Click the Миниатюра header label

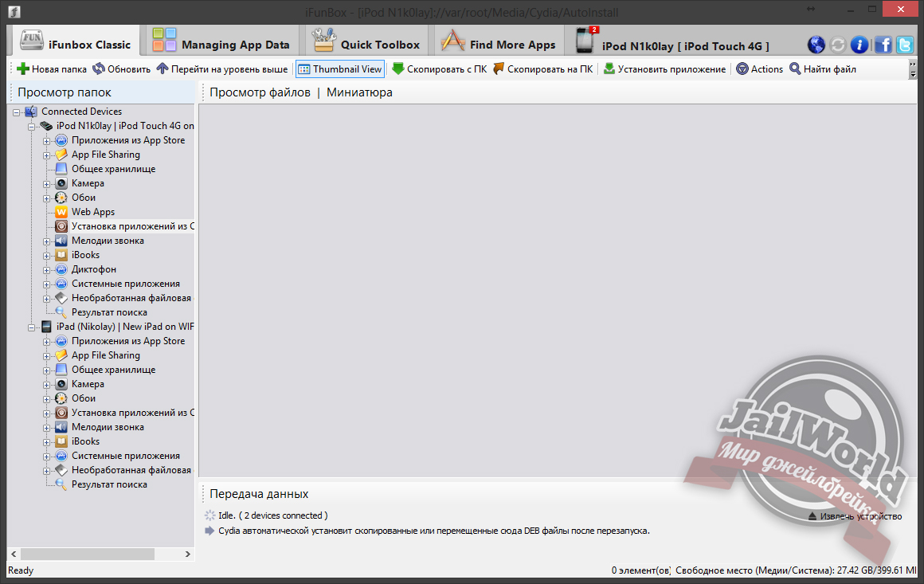coord(359,92)
